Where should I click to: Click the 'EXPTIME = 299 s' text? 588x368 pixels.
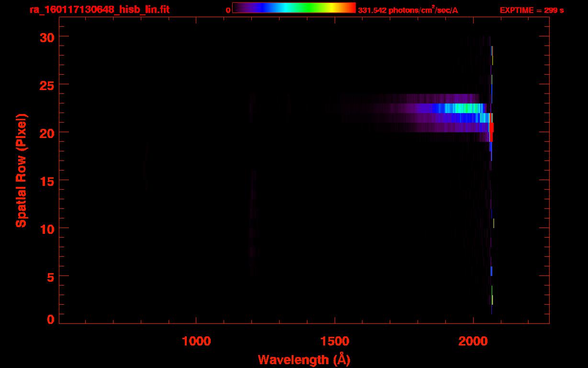tap(531, 10)
